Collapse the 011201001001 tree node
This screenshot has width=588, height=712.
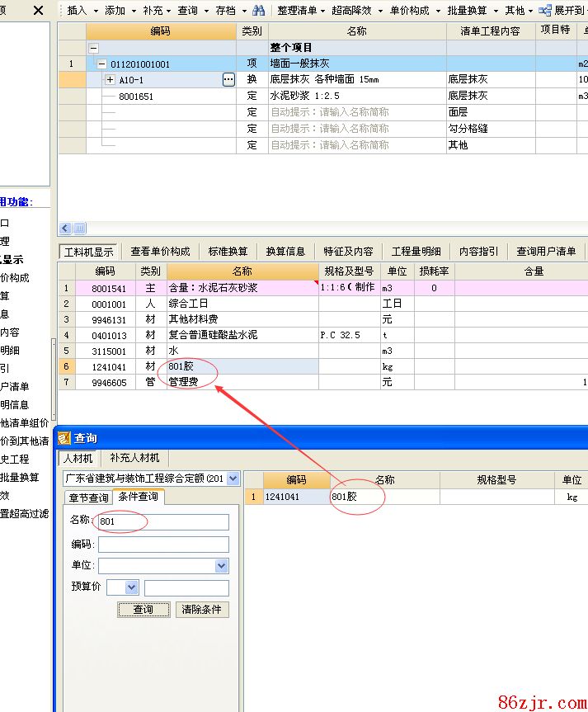point(101,64)
